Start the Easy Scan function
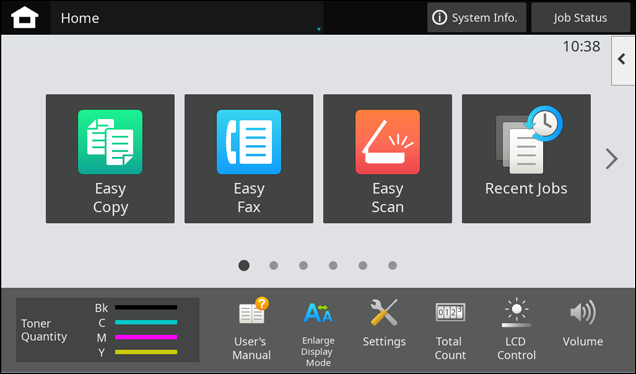 coord(387,159)
